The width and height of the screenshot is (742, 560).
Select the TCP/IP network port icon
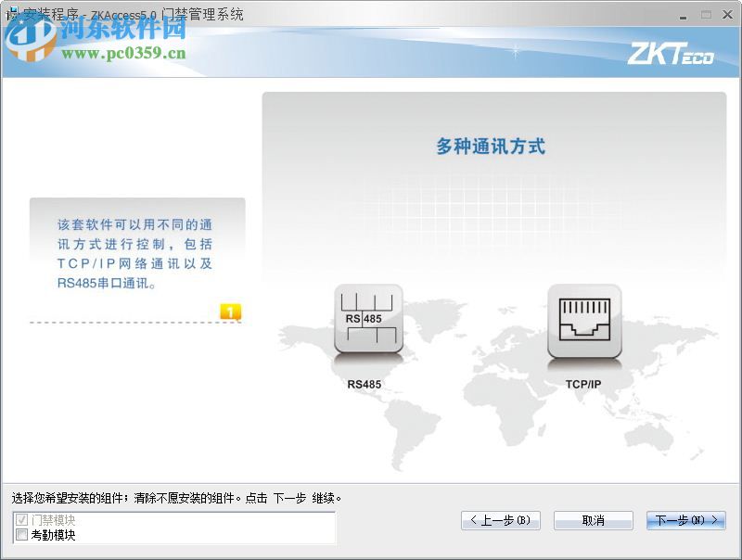coord(584,320)
